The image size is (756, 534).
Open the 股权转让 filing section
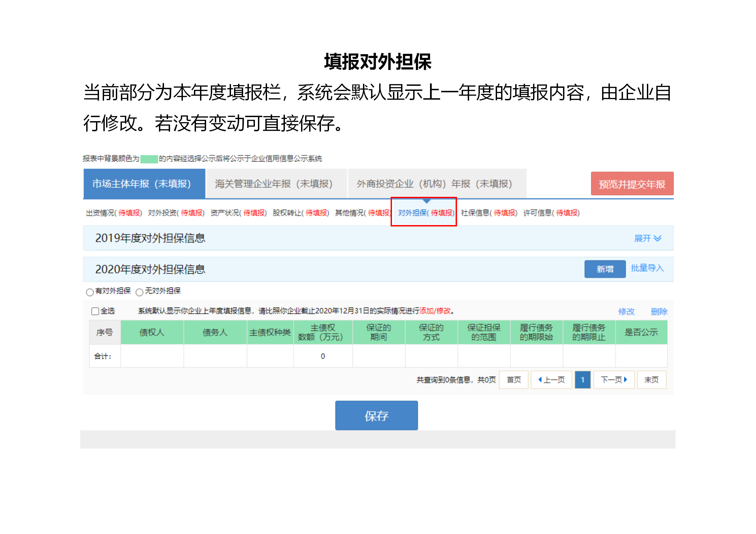[x=301, y=213]
